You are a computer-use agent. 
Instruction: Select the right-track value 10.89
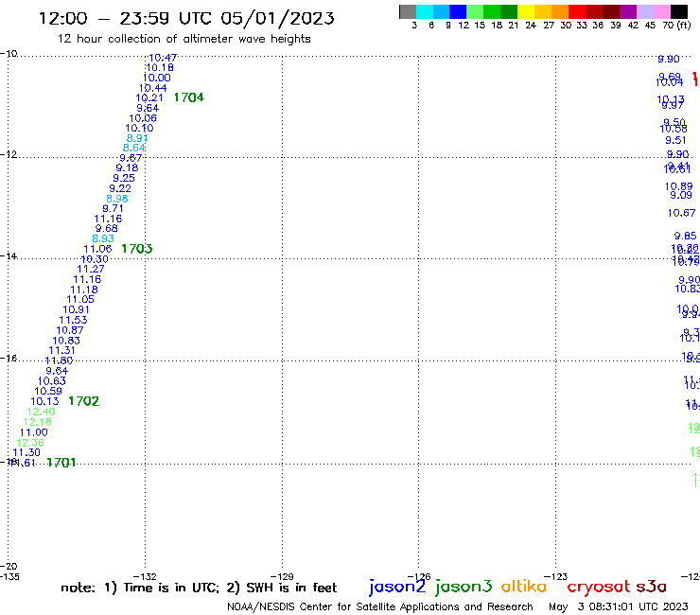pos(678,185)
